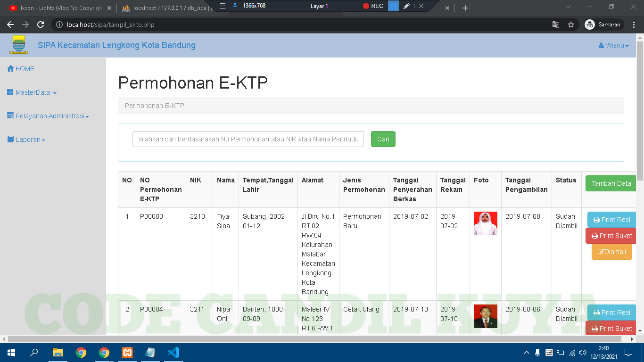Expand the Pelayanan Administrasi menu
Screen dimensions: 644x362
48,116
